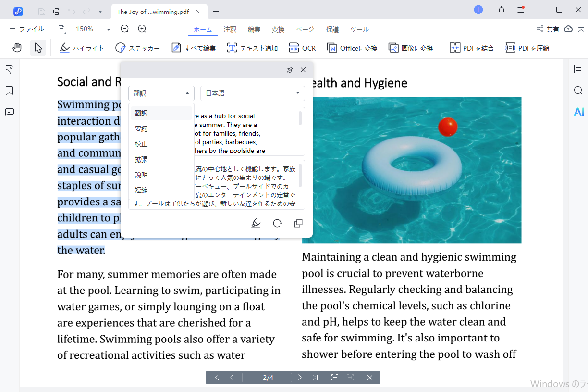Screen dimensions: 588x392
Task: Click PDFを結合 combine PDFs
Action: pyautogui.click(x=471, y=48)
